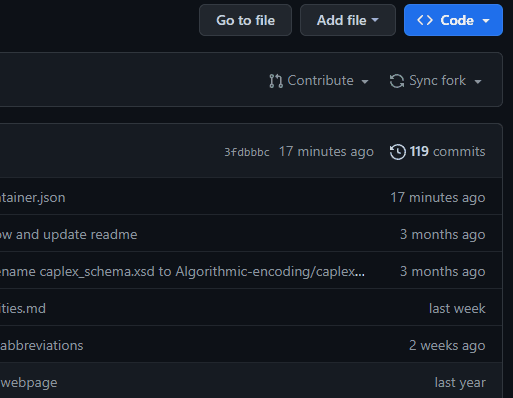
Task: Click the code brackets icon on Code button
Action: click(425, 20)
